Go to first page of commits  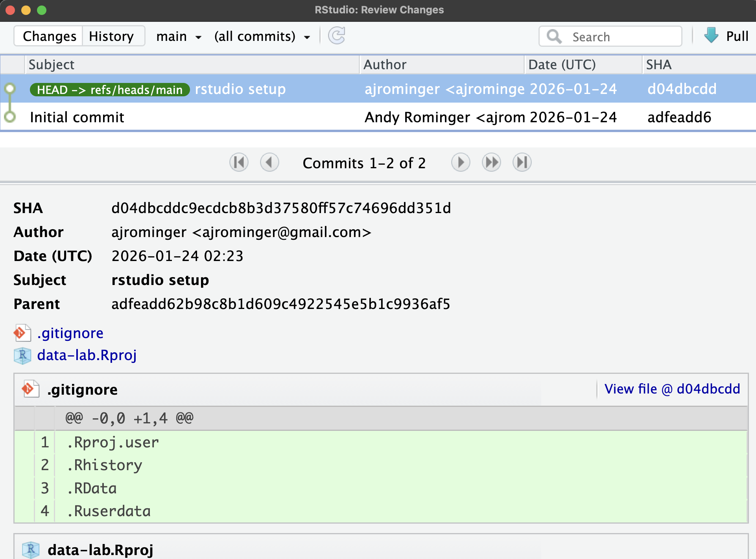(239, 162)
